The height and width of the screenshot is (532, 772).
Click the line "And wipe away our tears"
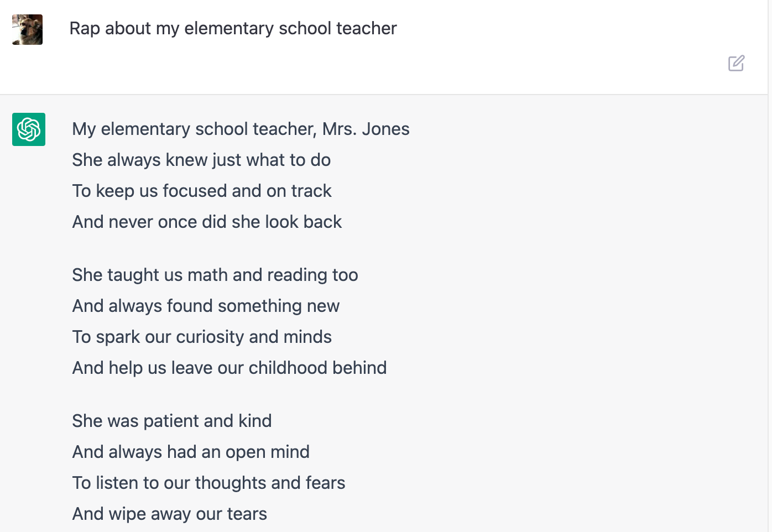coord(170,514)
